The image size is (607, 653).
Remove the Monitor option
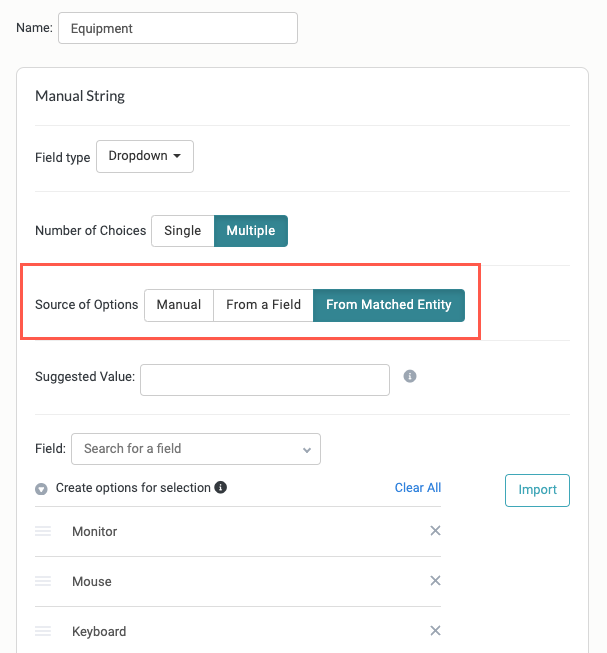click(435, 531)
